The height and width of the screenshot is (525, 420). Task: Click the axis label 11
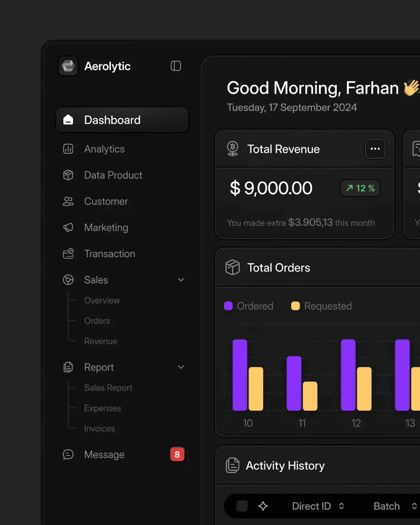(302, 423)
